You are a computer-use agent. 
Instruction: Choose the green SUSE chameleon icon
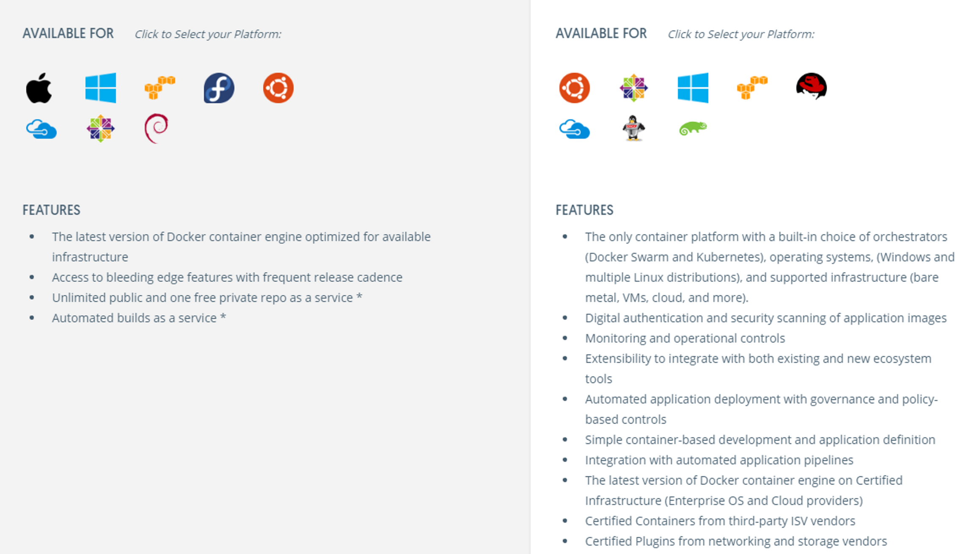(693, 128)
